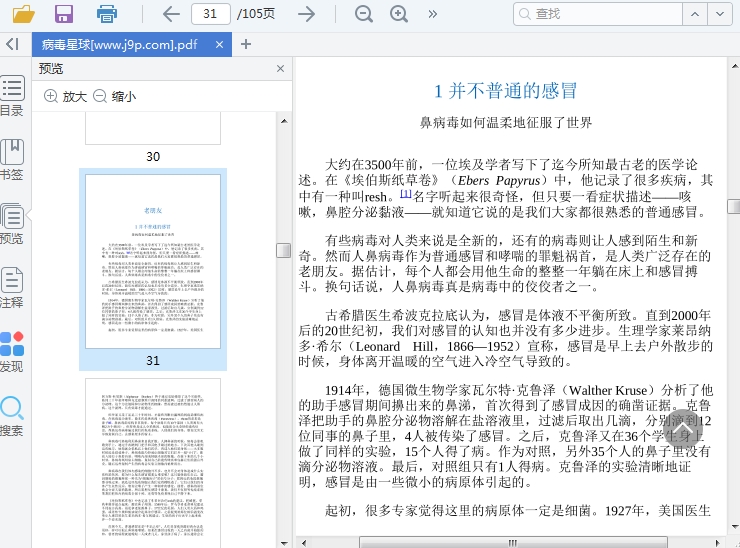The height and width of the screenshot is (548, 740).
Task: Expand more toolbar options chevron
Action: (432, 14)
